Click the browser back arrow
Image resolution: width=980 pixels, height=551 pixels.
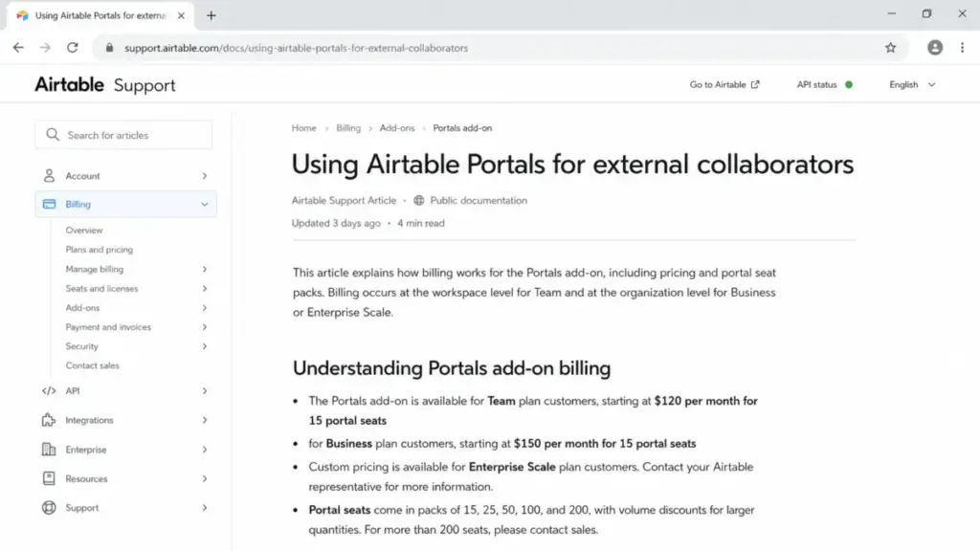point(18,48)
